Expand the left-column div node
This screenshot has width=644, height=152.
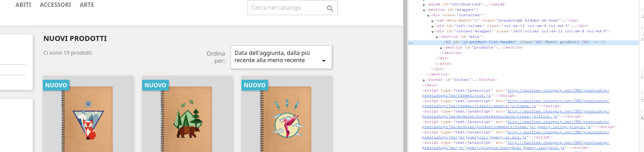point(432,26)
